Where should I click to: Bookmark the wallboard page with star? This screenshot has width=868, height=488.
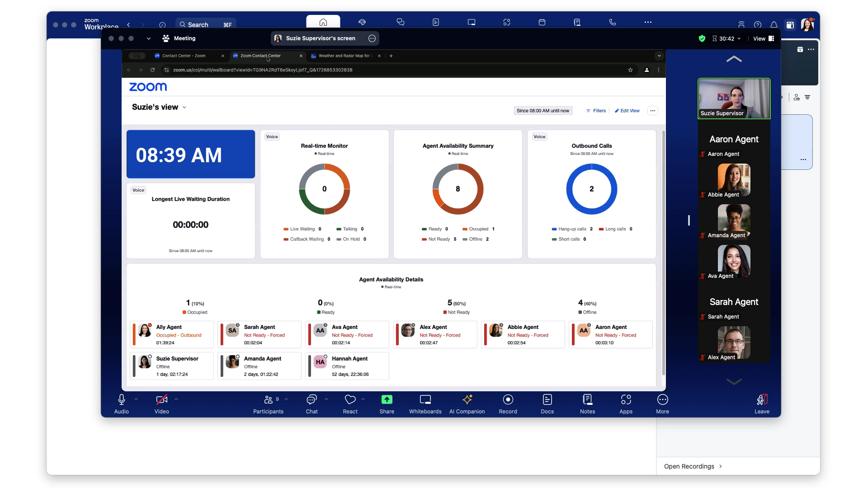[630, 70]
